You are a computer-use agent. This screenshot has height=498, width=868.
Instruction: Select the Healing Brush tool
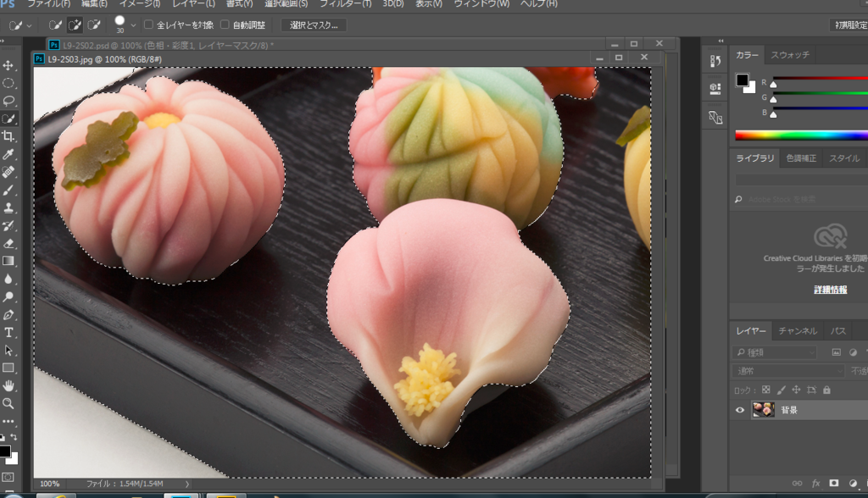pyautogui.click(x=8, y=172)
